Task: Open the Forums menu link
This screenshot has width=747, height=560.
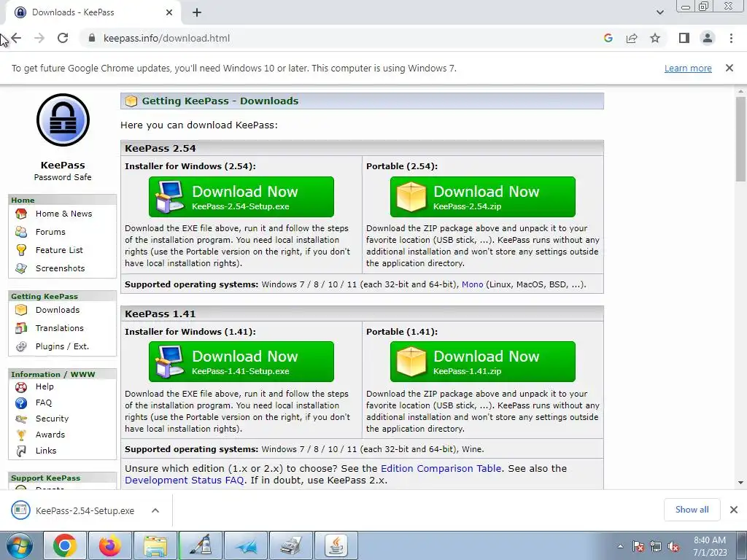Action: [x=50, y=232]
